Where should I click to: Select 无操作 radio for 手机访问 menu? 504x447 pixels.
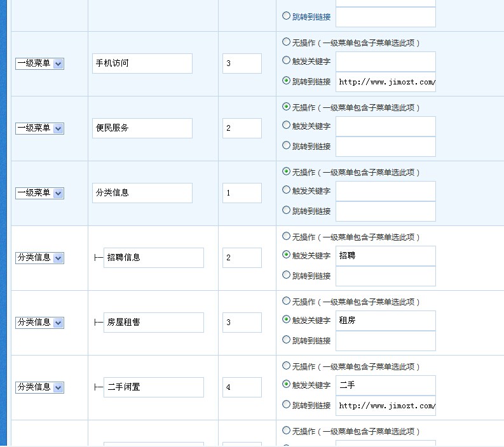(x=286, y=43)
